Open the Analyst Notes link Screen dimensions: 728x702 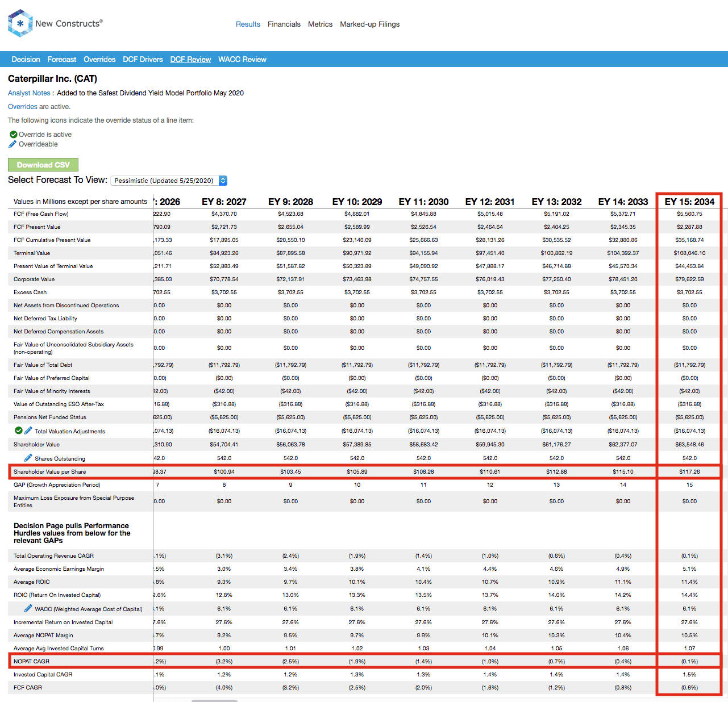tap(29, 93)
